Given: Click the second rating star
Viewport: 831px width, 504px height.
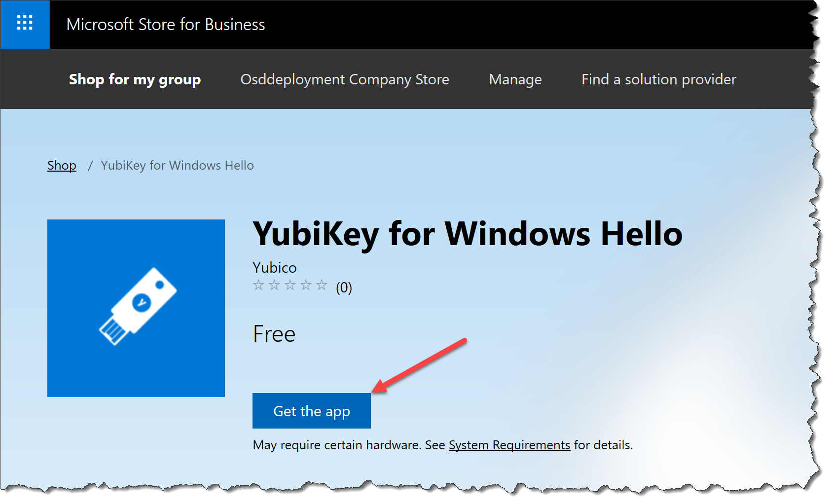Looking at the screenshot, I should [274, 285].
